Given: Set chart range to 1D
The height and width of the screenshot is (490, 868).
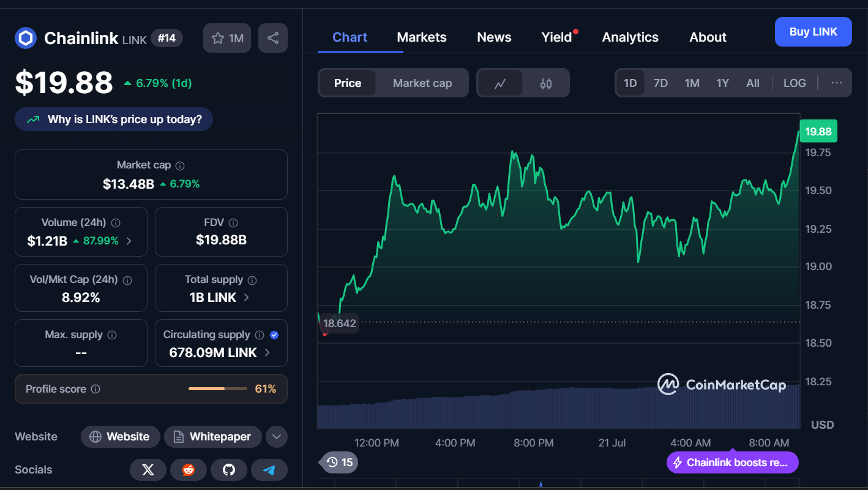Looking at the screenshot, I should point(630,83).
